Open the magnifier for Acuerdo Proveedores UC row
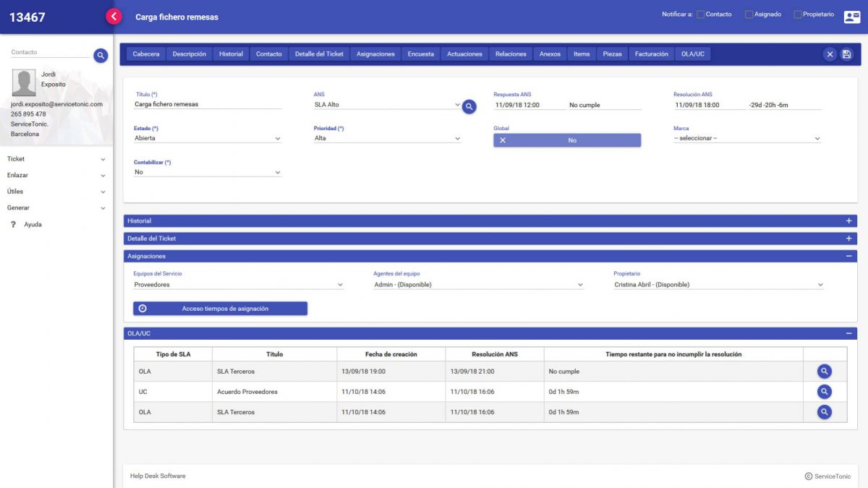The height and width of the screenshot is (488, 868). click(x=824, y=391)
